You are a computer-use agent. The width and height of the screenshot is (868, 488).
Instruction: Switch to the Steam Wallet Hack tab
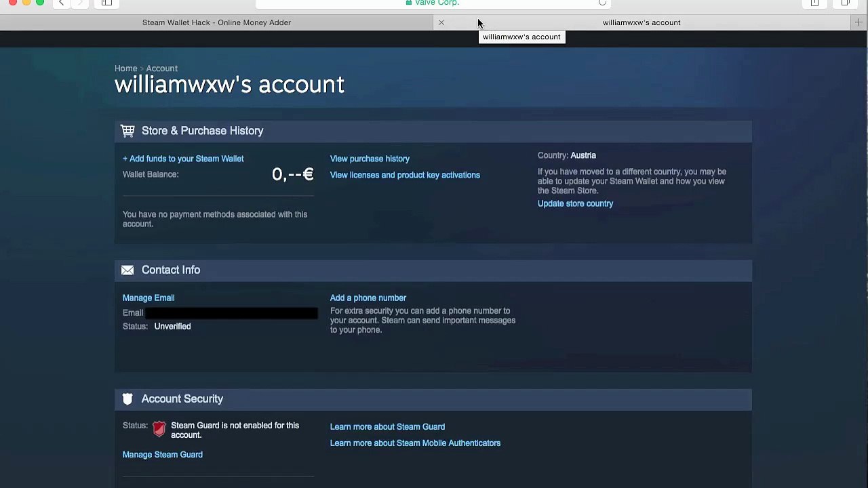tap(216, 22)
